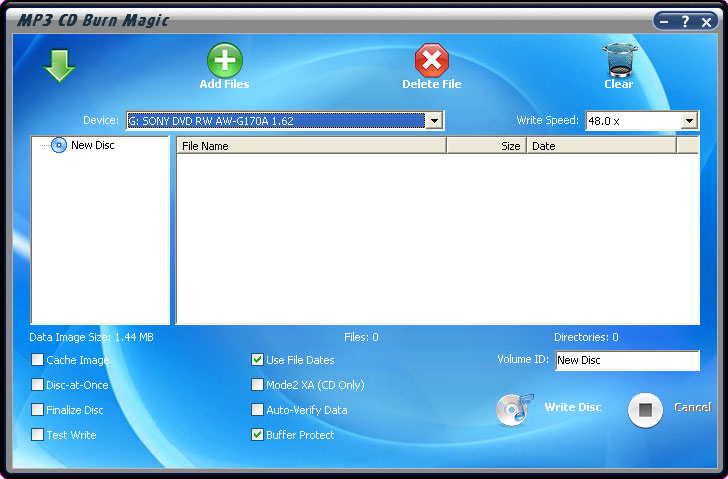This screenshot has width=728, height=479.
Task: Enable the Auto-Verify Data checkbox
Action: click(258, 410)
